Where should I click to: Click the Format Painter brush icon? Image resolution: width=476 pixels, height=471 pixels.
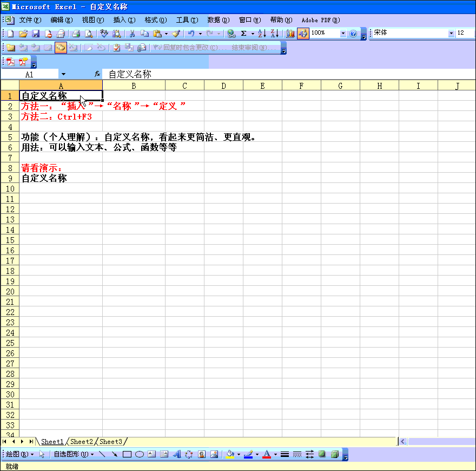pyautogui.click(x=176, y=34)
